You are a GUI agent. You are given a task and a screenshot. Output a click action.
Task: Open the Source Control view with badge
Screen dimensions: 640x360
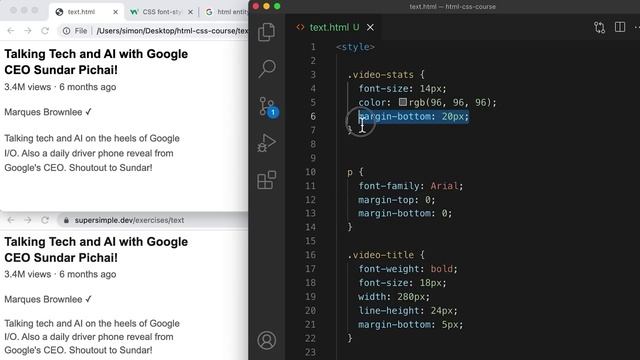[268, 107]
